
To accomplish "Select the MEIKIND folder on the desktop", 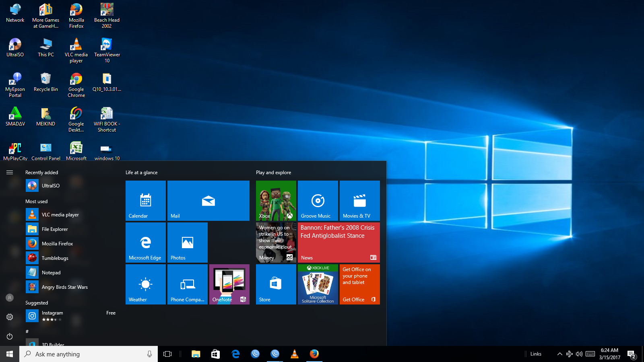I will [46, 117].
